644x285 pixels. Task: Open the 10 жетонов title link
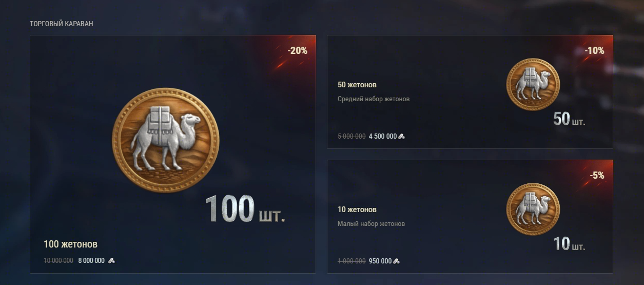(x=357, y=210)
